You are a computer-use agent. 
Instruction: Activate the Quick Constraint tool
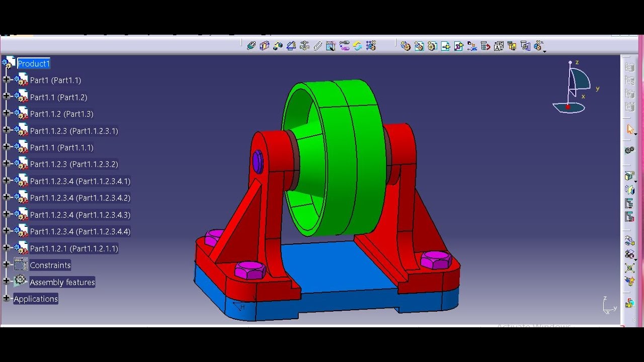331,46
